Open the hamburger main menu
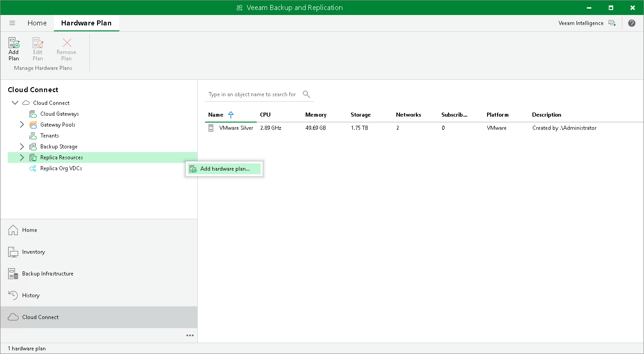Image resolution: width=644 pixels, height=354 pixels. (x=12, y=23)
